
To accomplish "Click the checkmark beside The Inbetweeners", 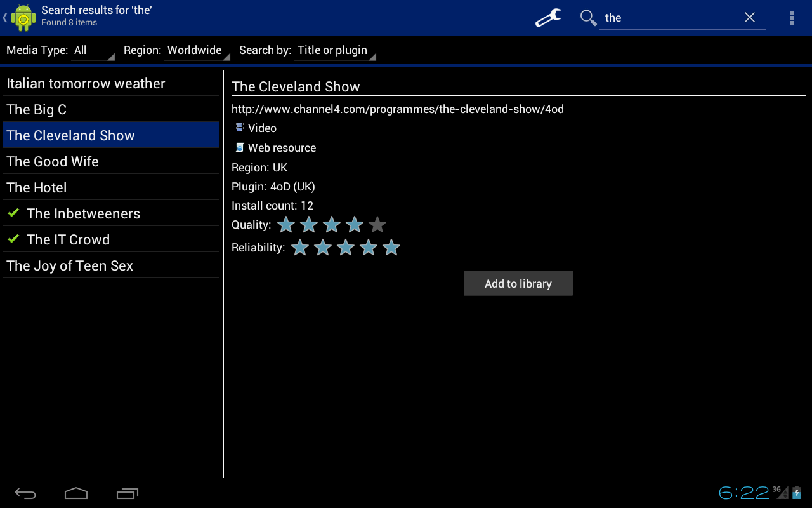I will [13, 213].
